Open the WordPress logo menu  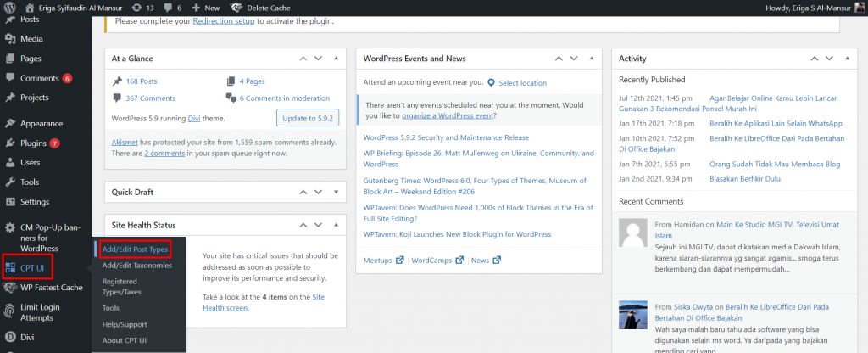[10, 8]
